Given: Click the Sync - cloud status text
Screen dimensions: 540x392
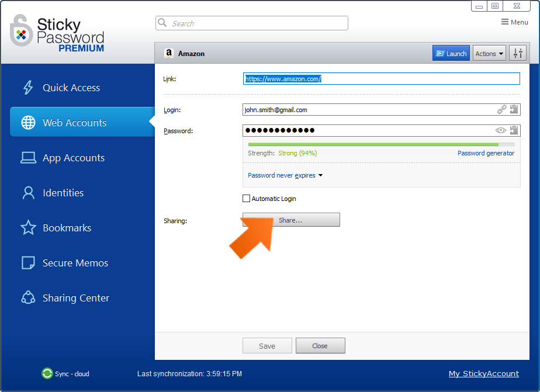Looking at the screenshot, I should point(72,374).
